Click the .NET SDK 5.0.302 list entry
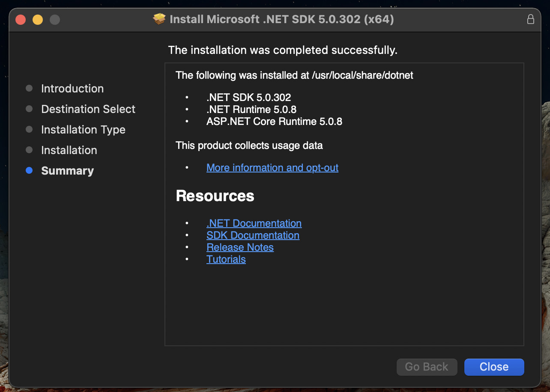 click(x=249, y=98)
